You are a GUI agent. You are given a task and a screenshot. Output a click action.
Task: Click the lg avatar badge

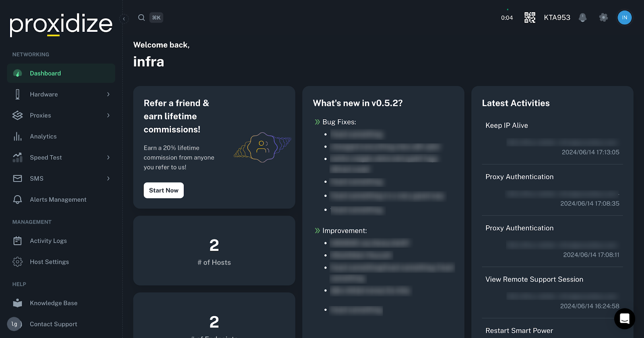pyautogui.click(x=14, y=324)
